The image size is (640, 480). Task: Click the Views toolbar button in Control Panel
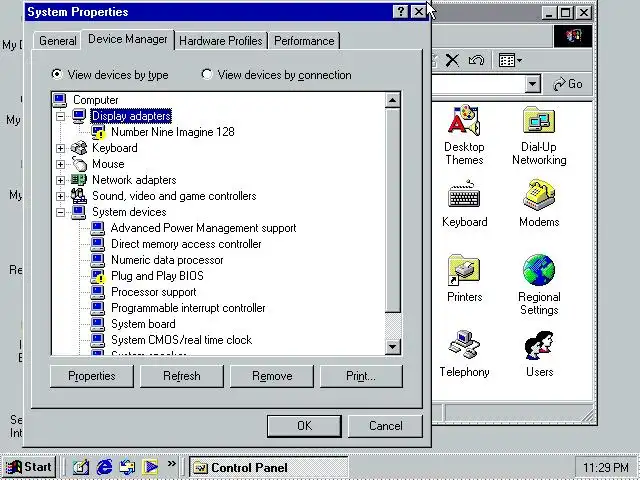point(510,60)
